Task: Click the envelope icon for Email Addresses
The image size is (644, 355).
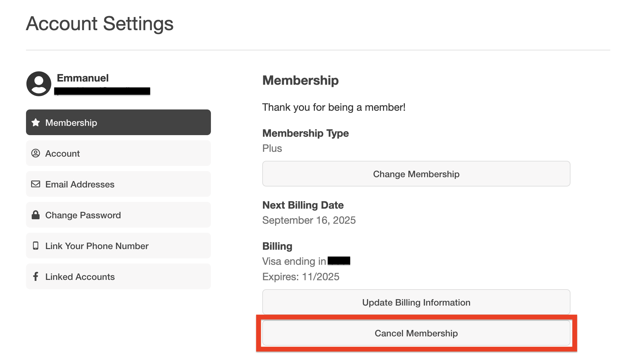Action: click(x=36, y=184)
